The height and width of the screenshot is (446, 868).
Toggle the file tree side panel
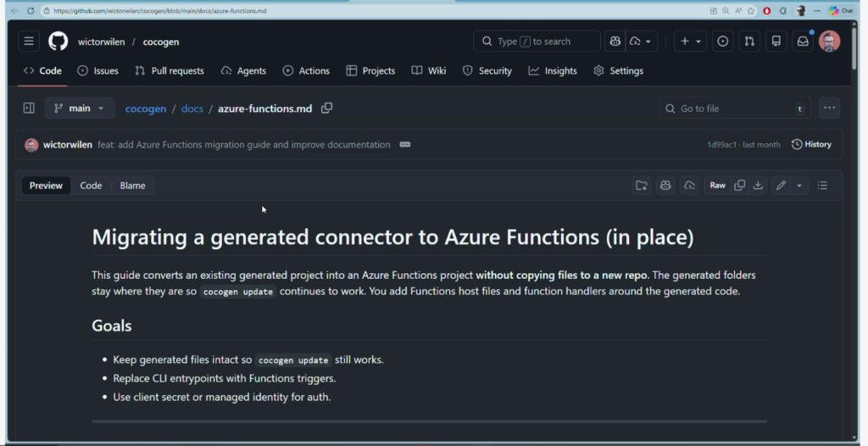click(29, 109)
